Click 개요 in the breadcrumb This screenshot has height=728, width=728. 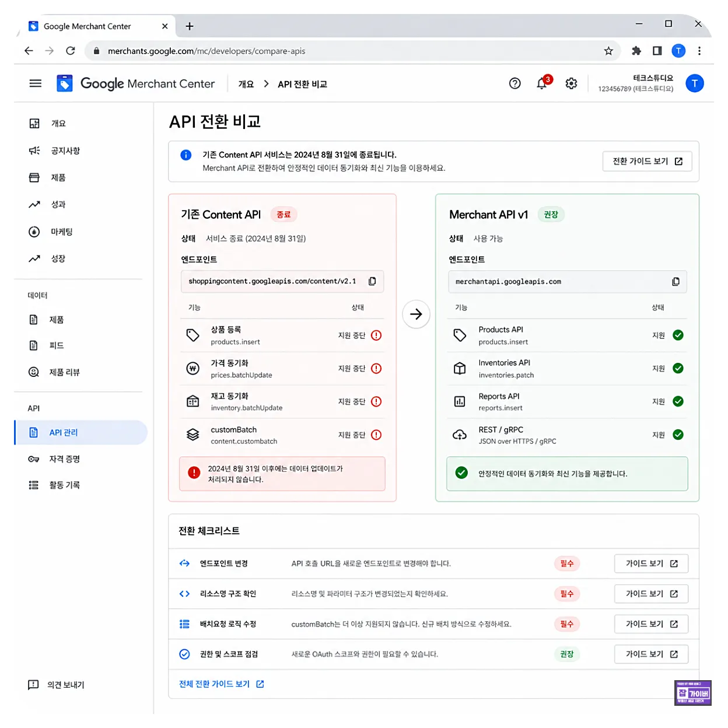pyautogui.click(x=246, y=84)
